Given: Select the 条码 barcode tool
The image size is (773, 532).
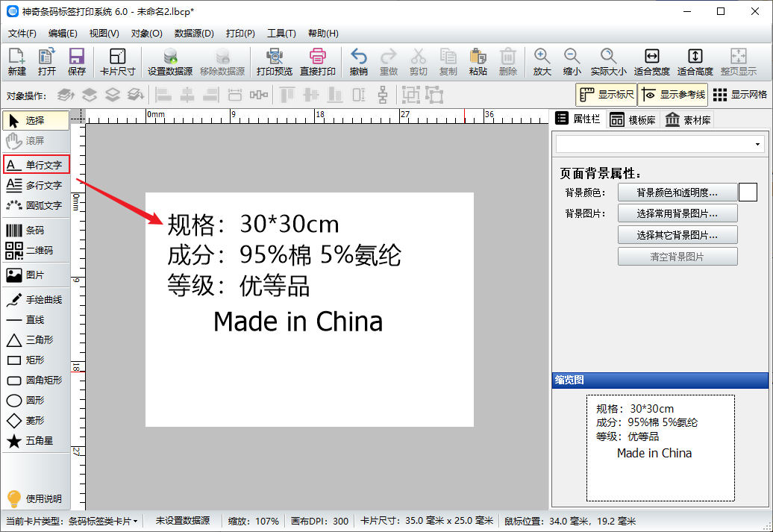Looking at the screenshot, I should [36, 231].
